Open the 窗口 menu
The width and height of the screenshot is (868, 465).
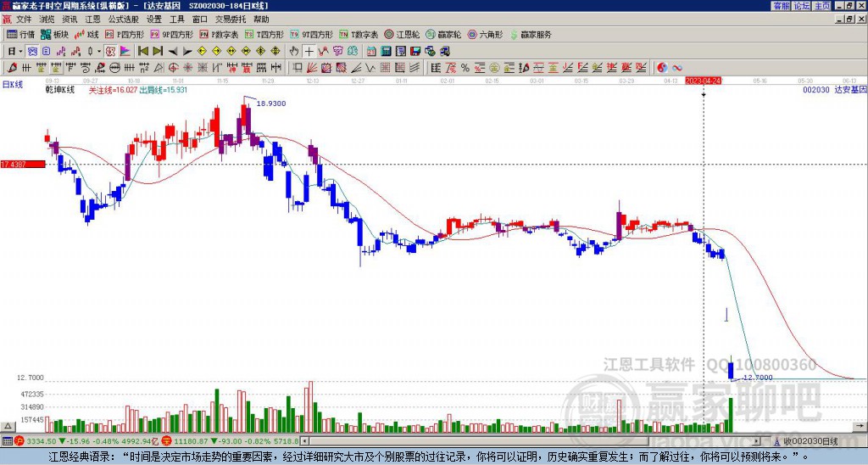tap(200, 20)
